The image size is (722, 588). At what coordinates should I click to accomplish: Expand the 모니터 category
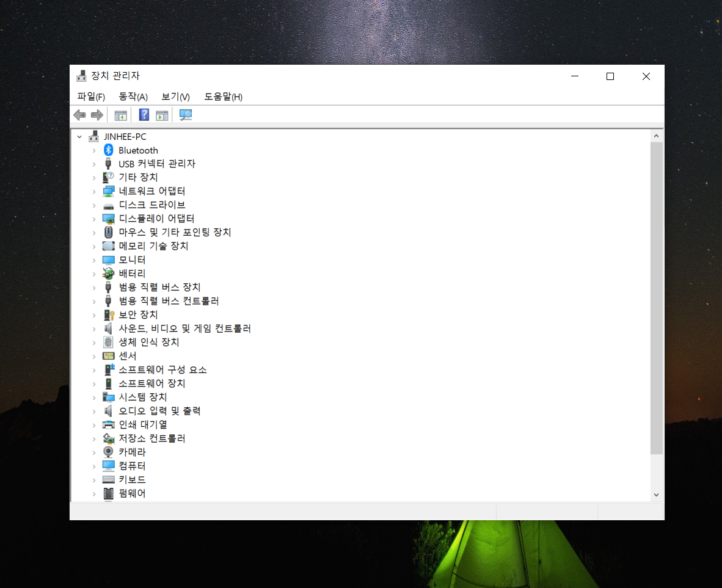coord(94,260)
